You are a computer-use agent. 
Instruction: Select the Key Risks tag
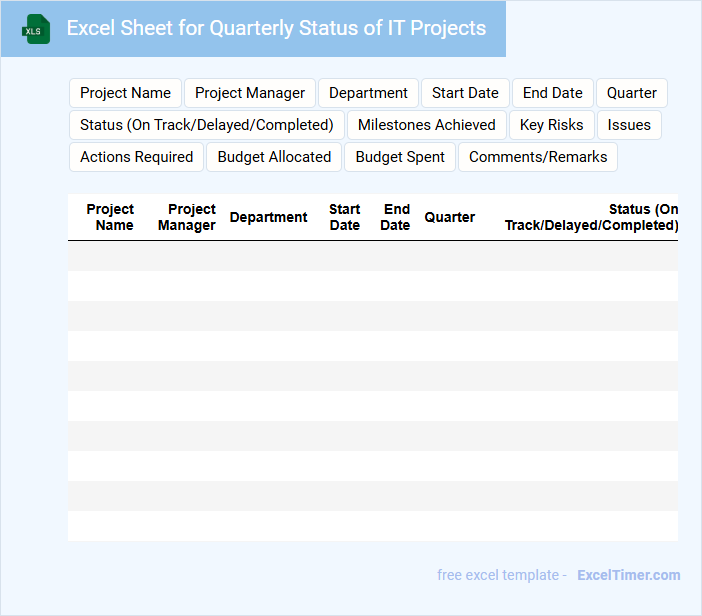[x=552, y=125]
